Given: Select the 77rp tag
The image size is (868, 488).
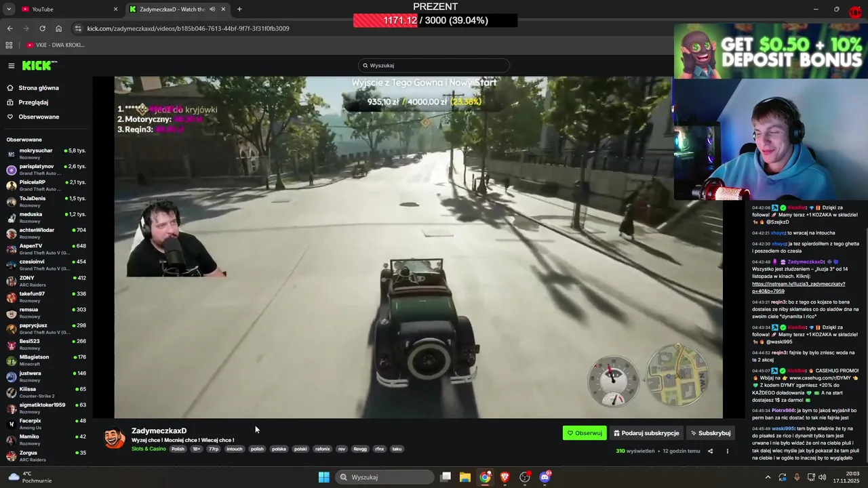Looking at the screenshot, I should pyautogui.click(x=214, y=449).
